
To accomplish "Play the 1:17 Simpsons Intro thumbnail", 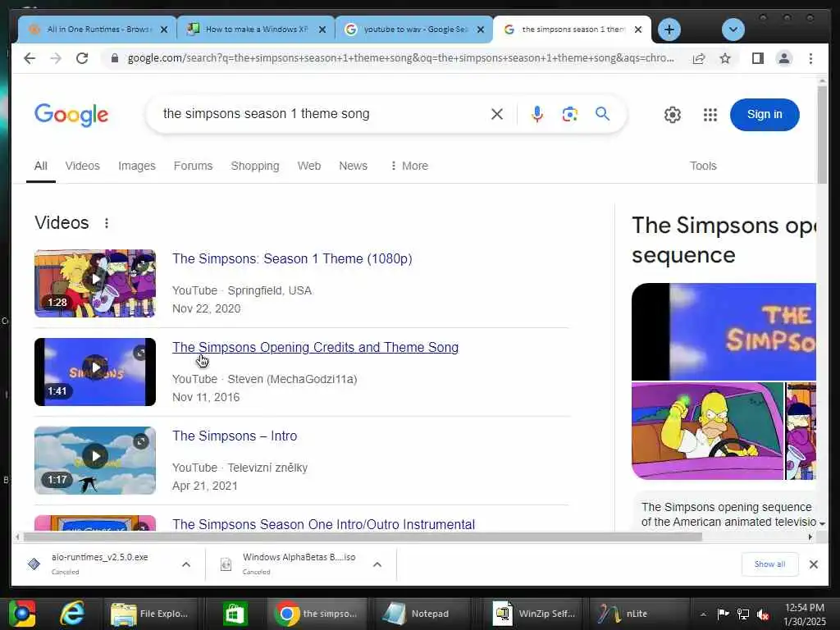I will 95,460.
